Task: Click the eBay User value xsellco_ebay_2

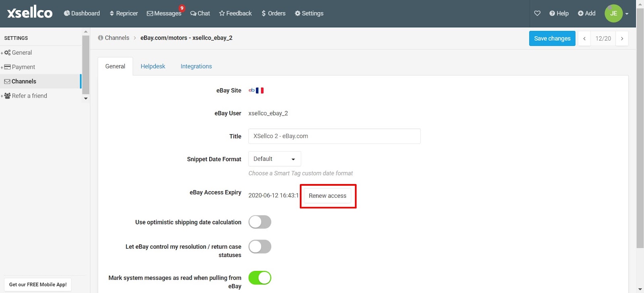Action: 268,113
